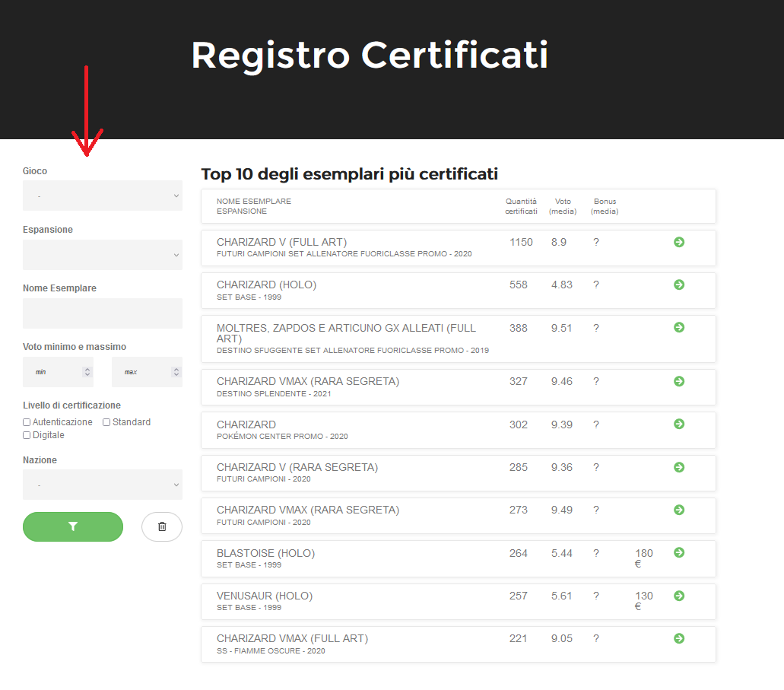Tick the Autenticazione checkbox
Image resolution: width=784 pixels, height=690 pixels.
(27, 422)
